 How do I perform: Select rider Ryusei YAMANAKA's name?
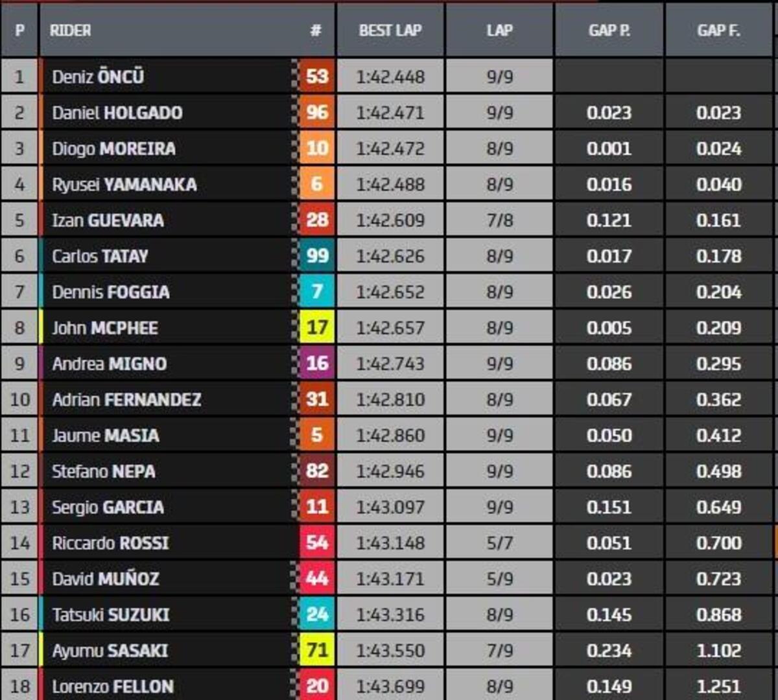[124, 185]
